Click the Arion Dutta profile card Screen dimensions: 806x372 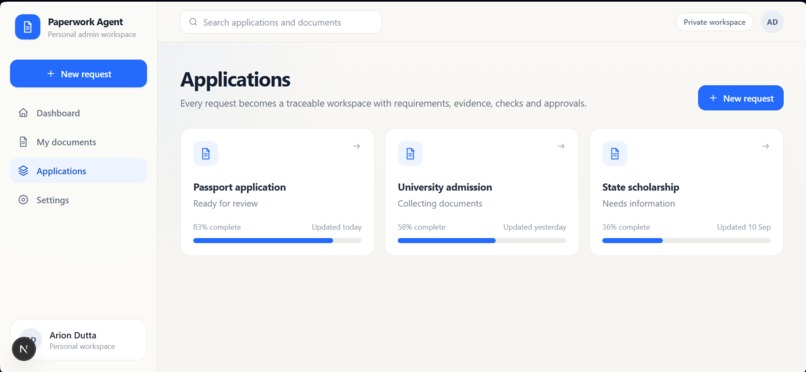click(79, 340)
